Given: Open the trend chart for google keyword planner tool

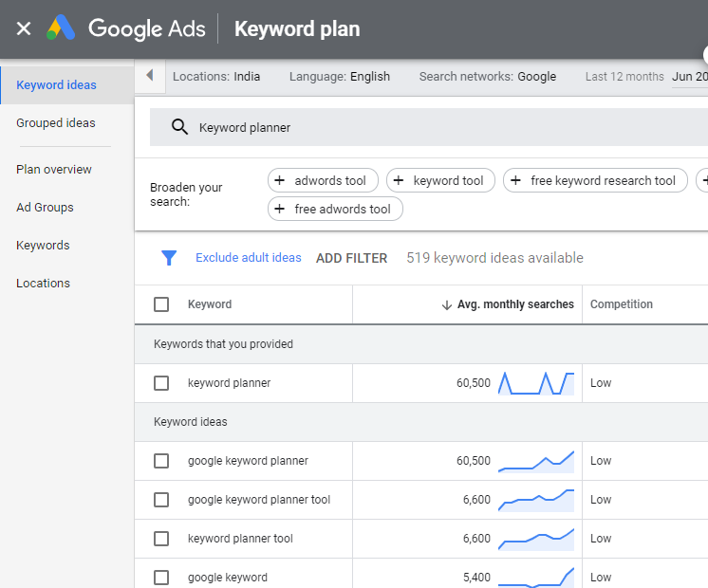Looking at the screenshot, I should point(536,500).
